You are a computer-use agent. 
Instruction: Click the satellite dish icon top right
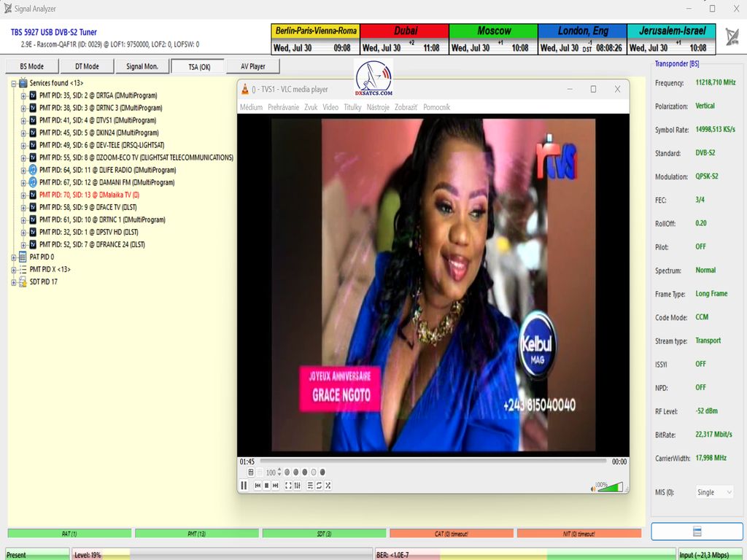(732, 38)
